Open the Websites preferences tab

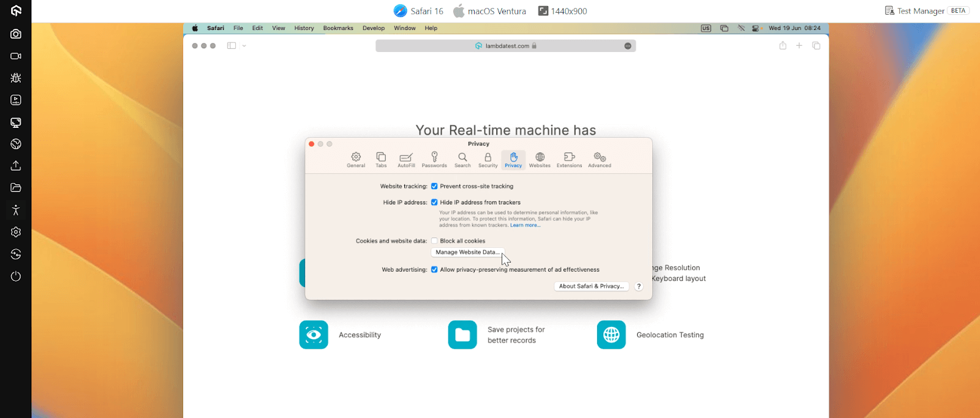tap(540, 160)
